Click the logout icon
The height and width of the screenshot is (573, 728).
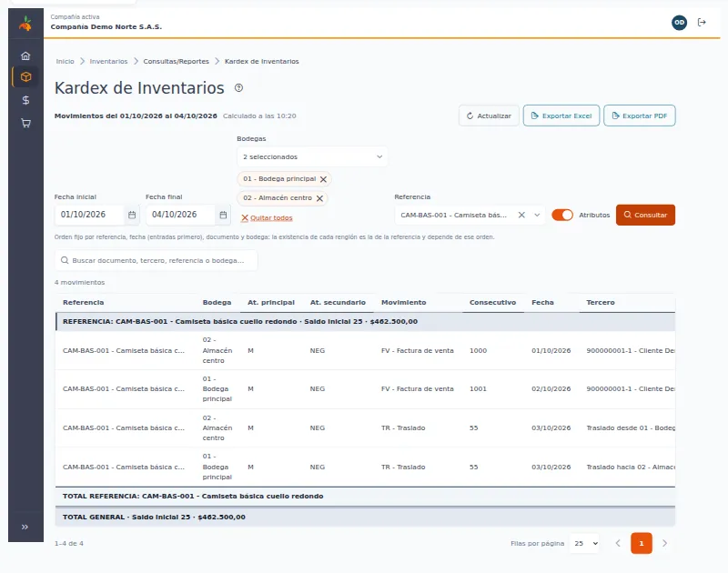click(702, 22)
